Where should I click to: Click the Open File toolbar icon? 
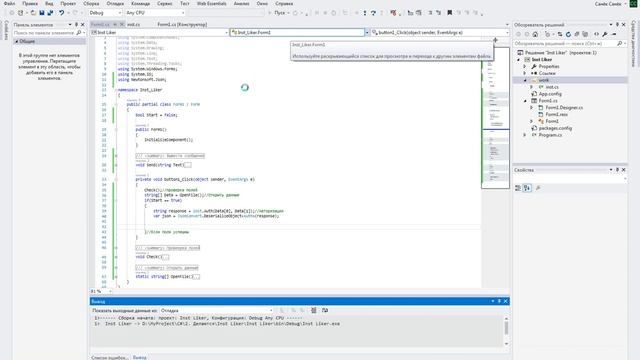coord(33,13)
